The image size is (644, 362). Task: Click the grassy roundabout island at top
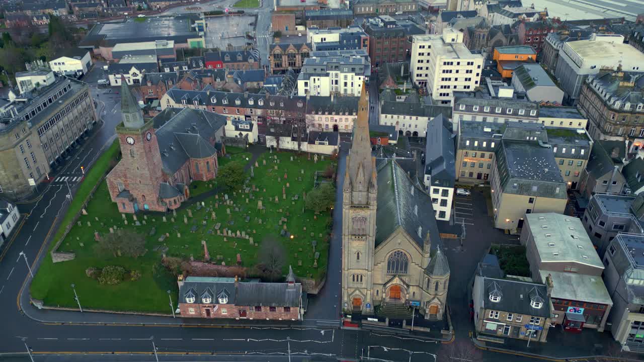coord(247,4)
